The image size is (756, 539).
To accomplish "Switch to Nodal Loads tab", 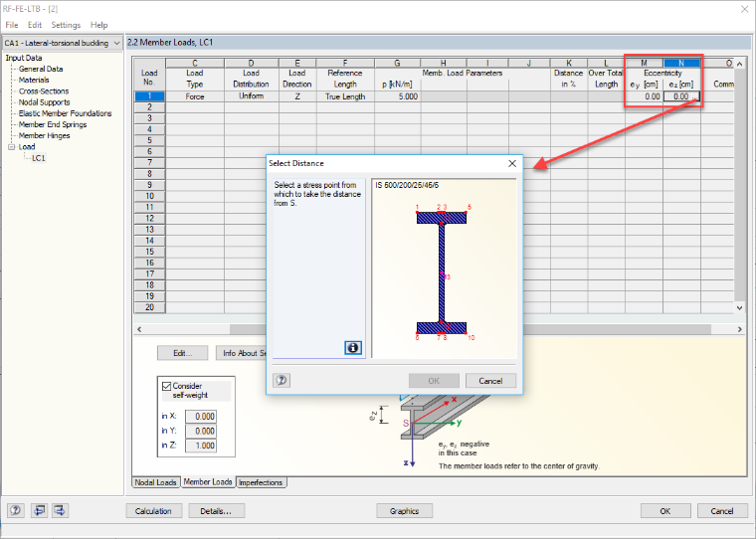I will (155, 482).
